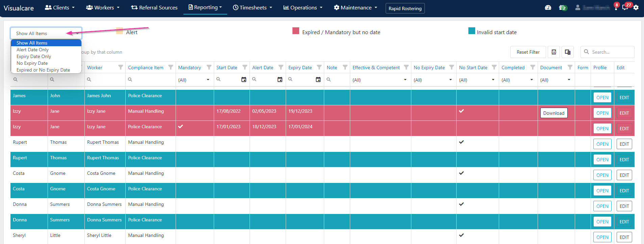Click the Search input field
This screenshot has height=244, width=644.
pos(608,52)
